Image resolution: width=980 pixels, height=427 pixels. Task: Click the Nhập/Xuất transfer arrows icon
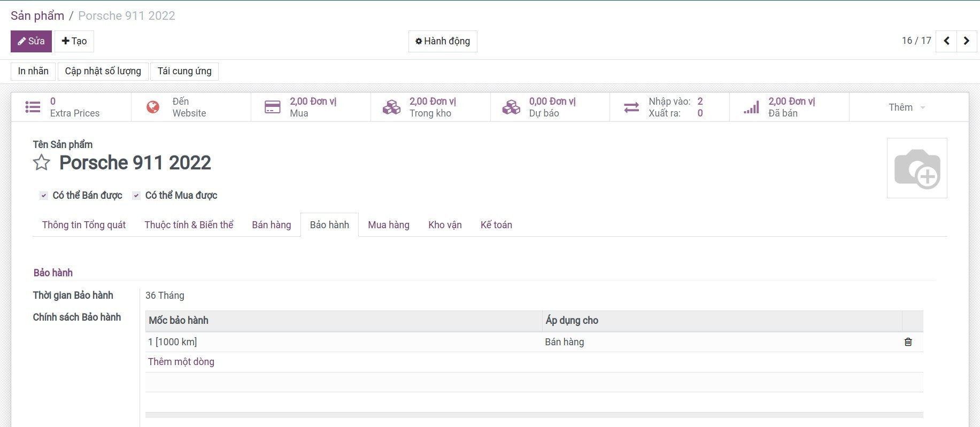(x=631, y=107)
